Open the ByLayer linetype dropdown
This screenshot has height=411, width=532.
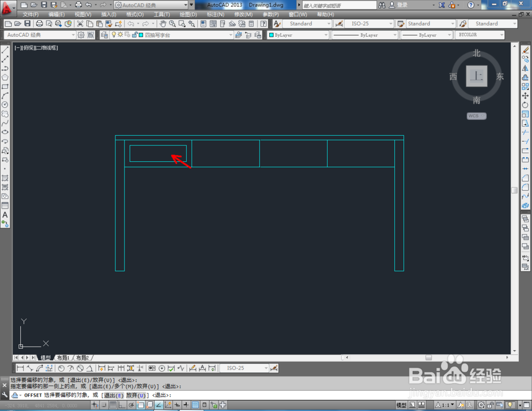[365, 35]
